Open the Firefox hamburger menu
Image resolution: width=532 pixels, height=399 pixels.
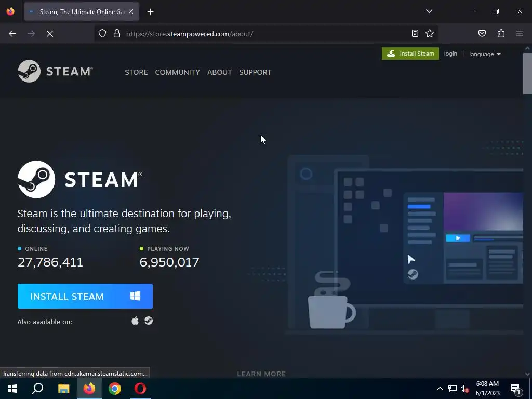(519, 33)
